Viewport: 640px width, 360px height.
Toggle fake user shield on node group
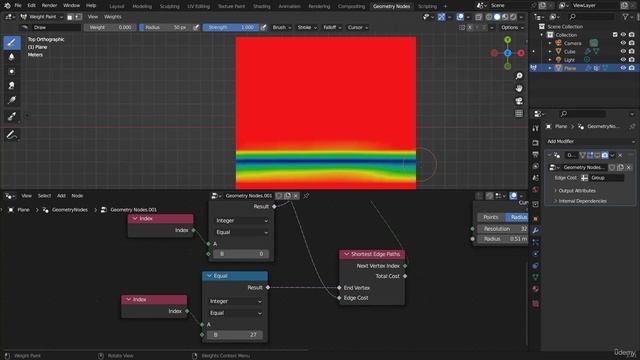[280, 196]
